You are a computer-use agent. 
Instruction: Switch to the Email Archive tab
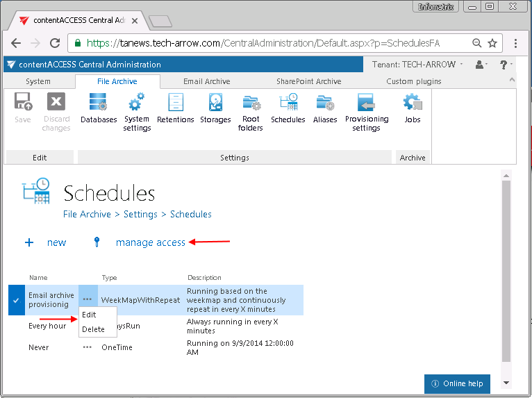pyautogui.click(x=206, y=81)
